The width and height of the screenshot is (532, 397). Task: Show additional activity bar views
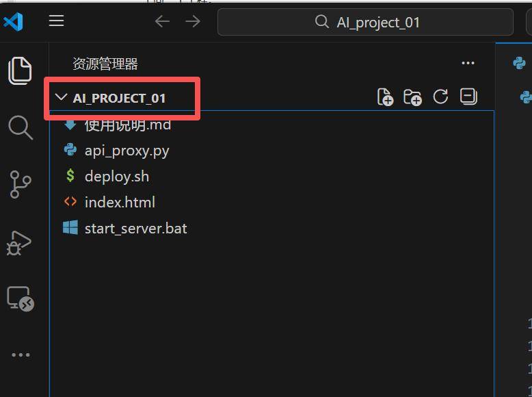21,355
